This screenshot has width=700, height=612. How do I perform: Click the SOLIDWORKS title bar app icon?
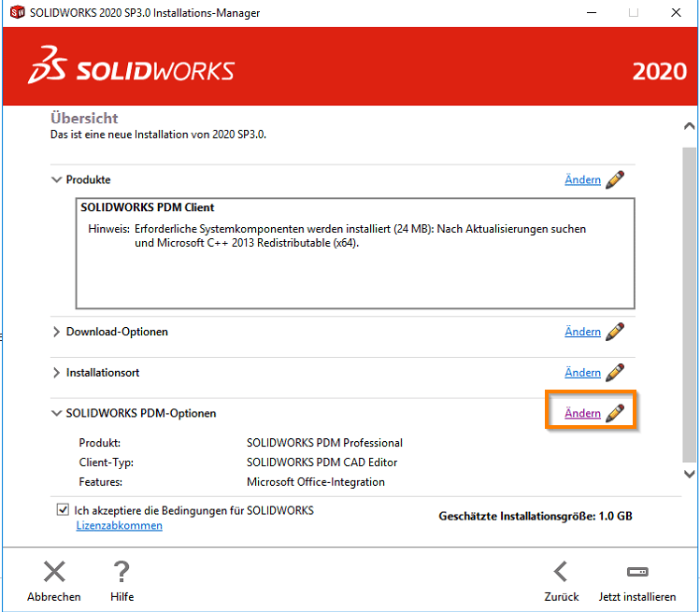(x=17, y=12)
